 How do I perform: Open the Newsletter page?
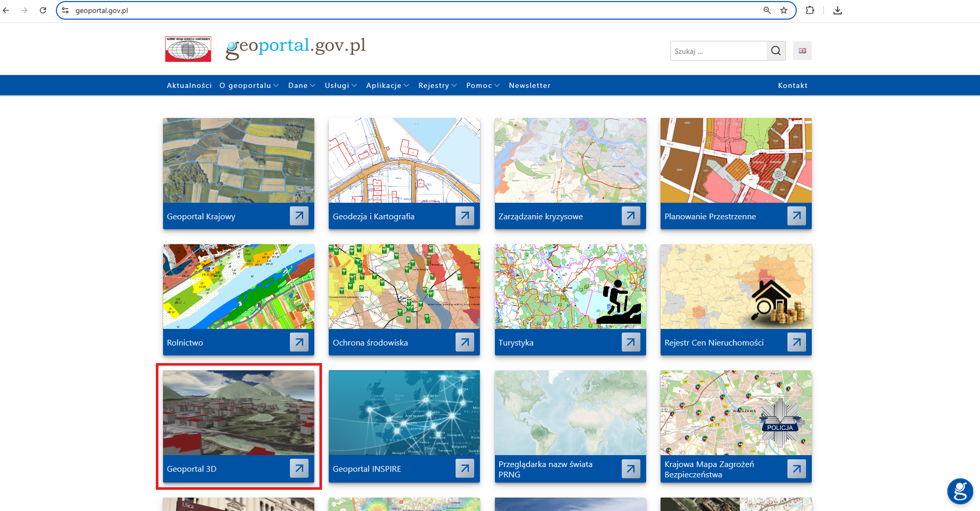(530, 85)
